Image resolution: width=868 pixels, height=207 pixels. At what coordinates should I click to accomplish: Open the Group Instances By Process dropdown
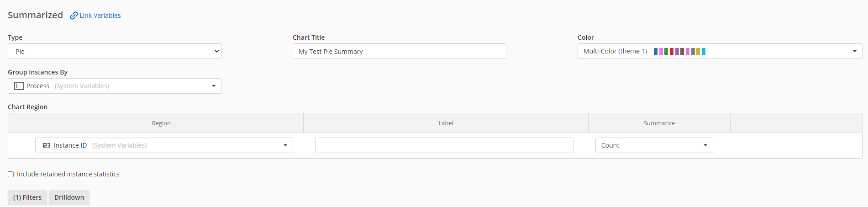(115, 86)
